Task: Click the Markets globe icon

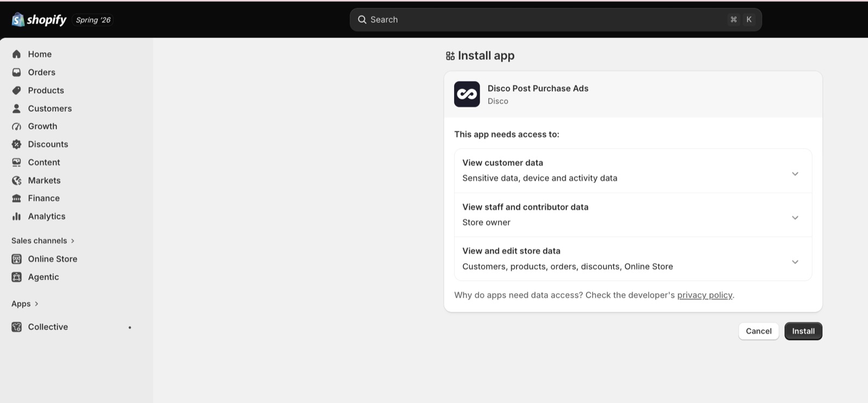Action: point(17,180)
